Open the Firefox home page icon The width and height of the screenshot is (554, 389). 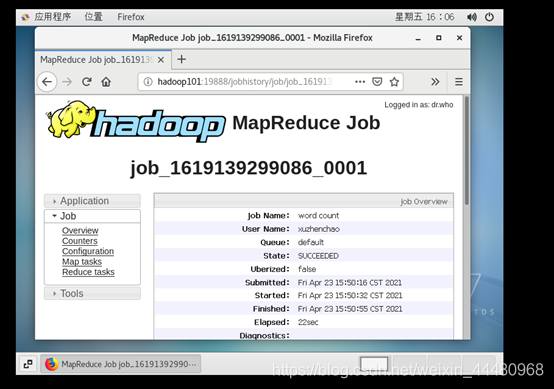click(x=106, y=82)
